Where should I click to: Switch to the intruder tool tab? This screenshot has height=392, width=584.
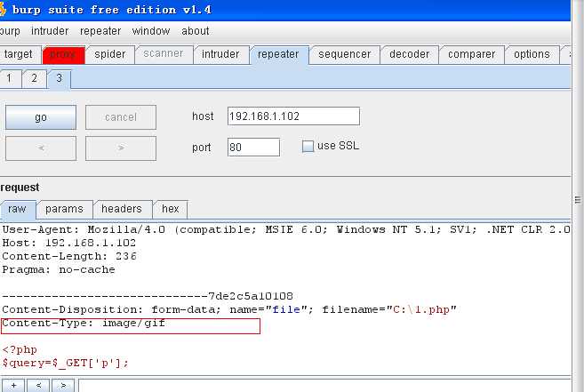pos(220,54)
